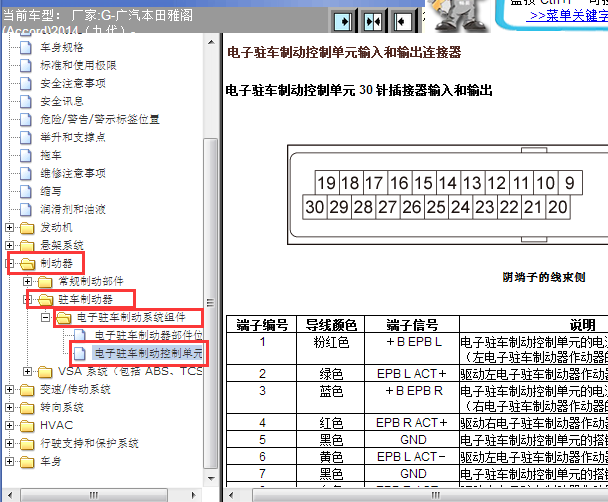Click tree panel vertical scrollbar thumb
This screenshot has height=502, width=608.
point(211,303)
